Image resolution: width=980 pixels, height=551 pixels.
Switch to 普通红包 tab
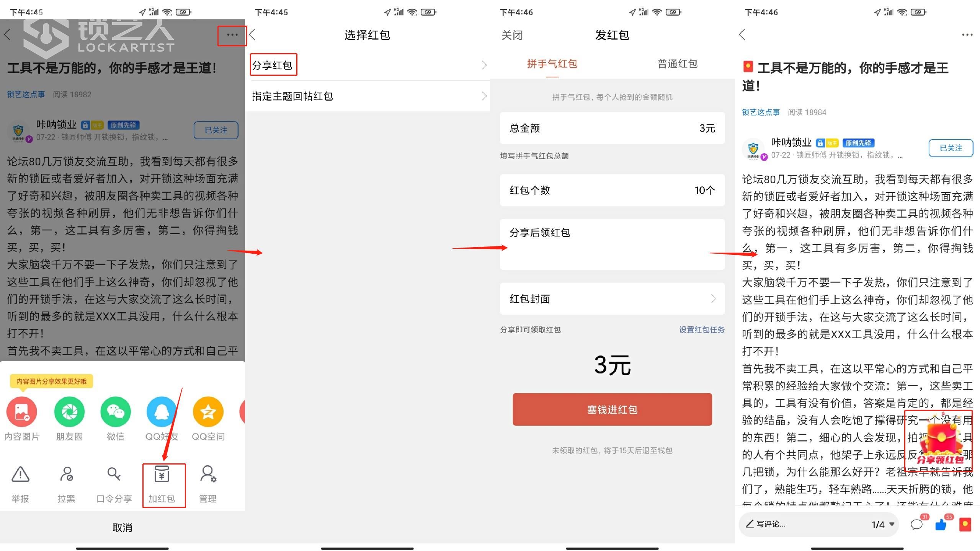(677, 64)
